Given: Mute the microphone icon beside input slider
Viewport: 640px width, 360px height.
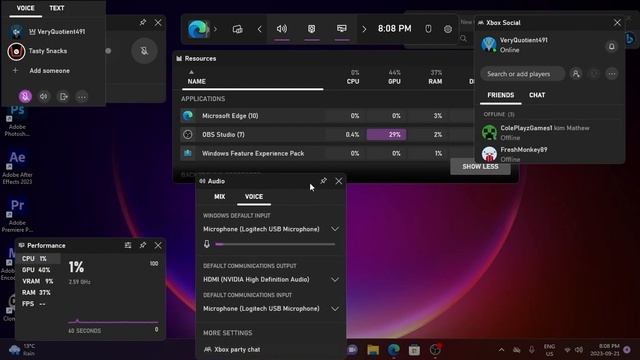Looking at the screenshot, I should 207,244.
